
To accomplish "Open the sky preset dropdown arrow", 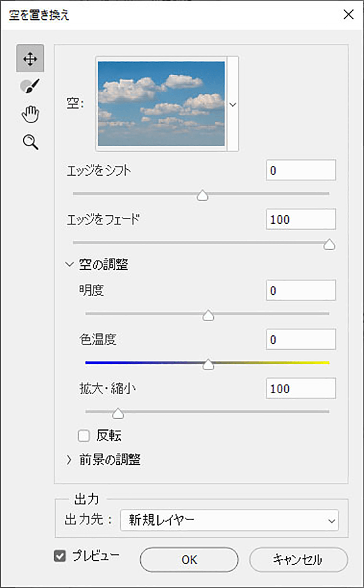I will [x=233, y=104].
